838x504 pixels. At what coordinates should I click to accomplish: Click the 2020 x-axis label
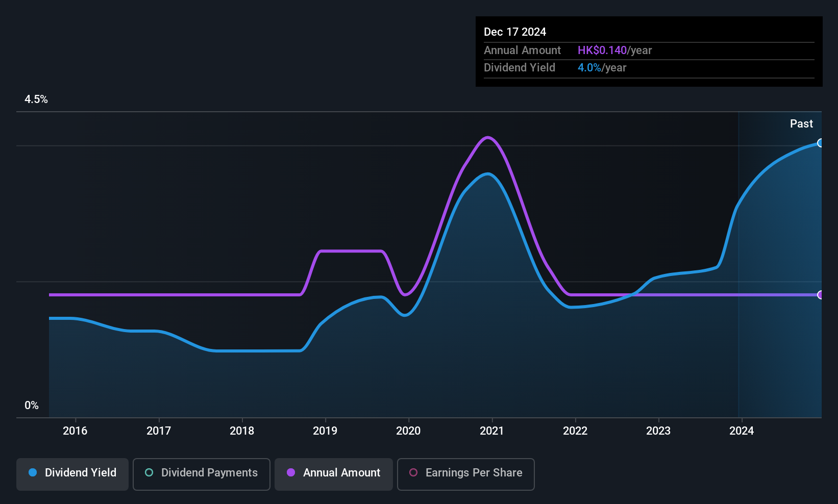tap(408, 431)
